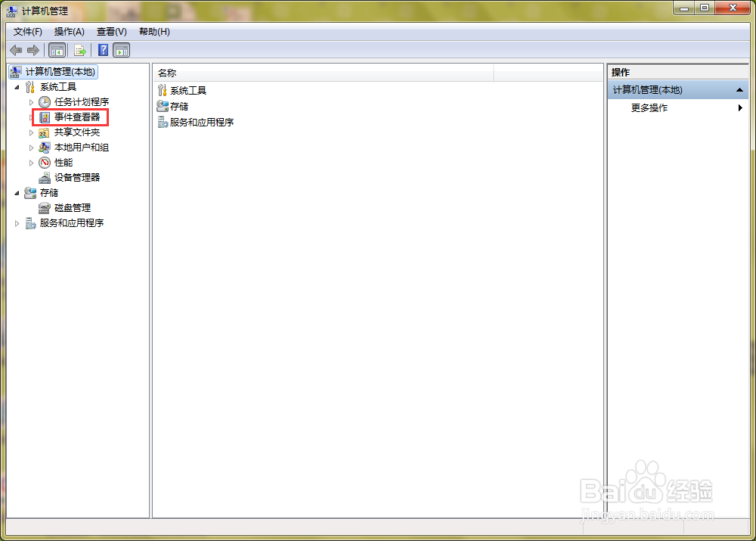Viewport: 756px width, 541px height.
Task: Close the 计算机管理 window
Action: 733,8
